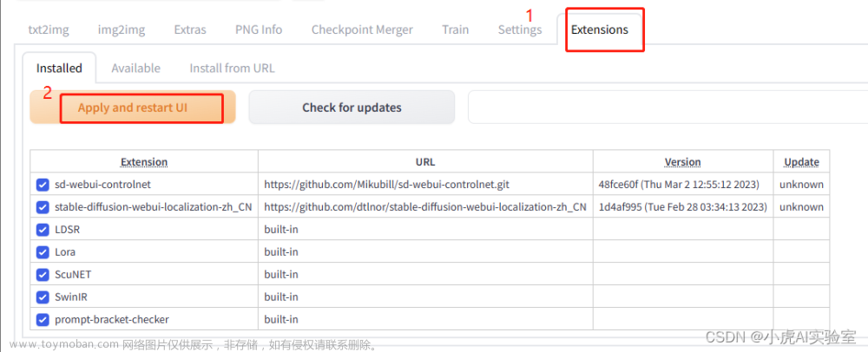Screen dimensions: 868x352
Task: Open the Train tab
Action: [x=455, y=29]
